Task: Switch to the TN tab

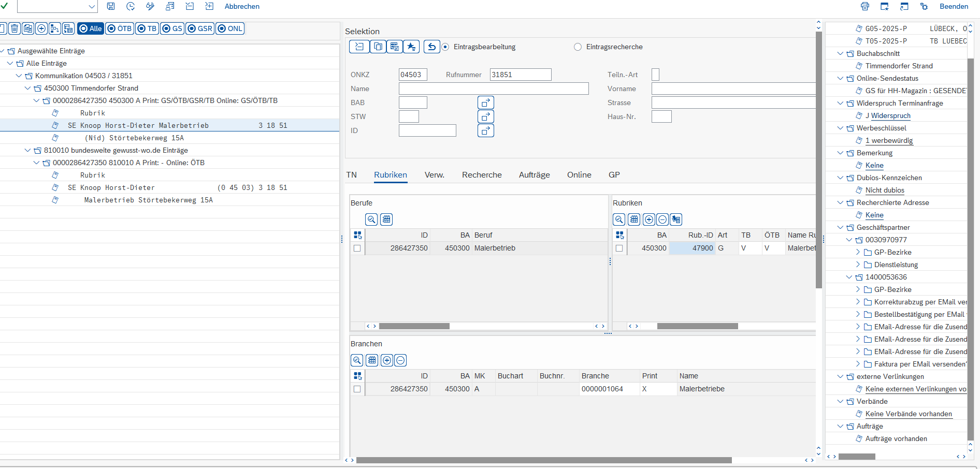Action: 352,175
